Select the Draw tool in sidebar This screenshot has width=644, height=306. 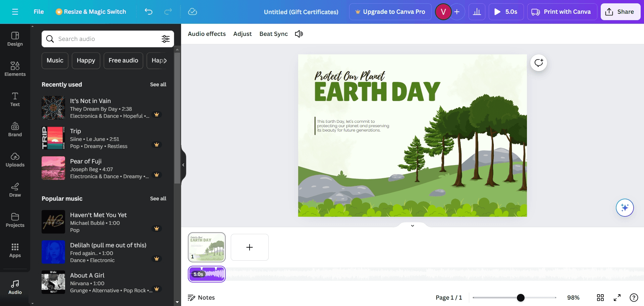(15, 190)
